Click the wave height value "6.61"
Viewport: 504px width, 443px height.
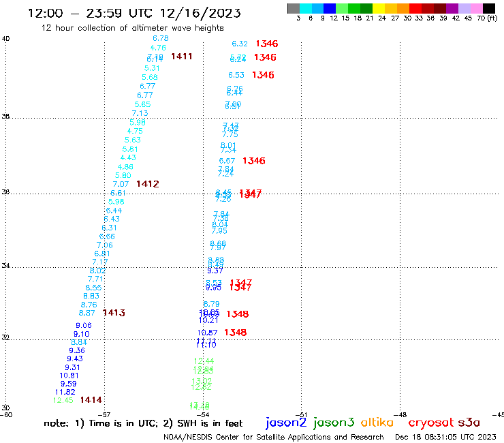(x=118, y=193)
